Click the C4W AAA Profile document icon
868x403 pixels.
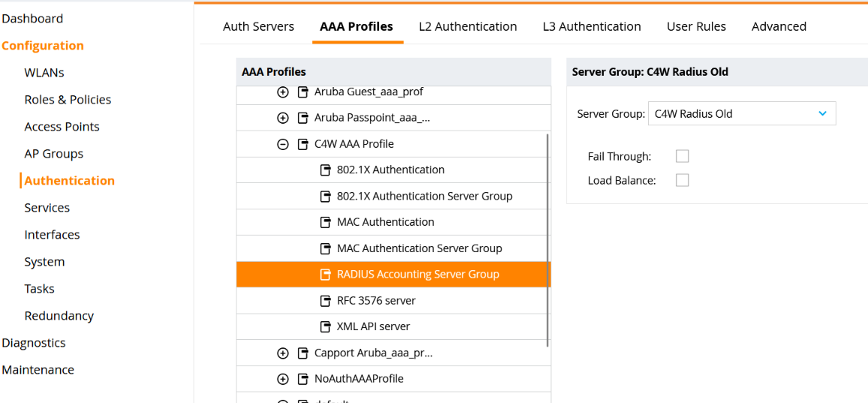[x=303, y=144]
